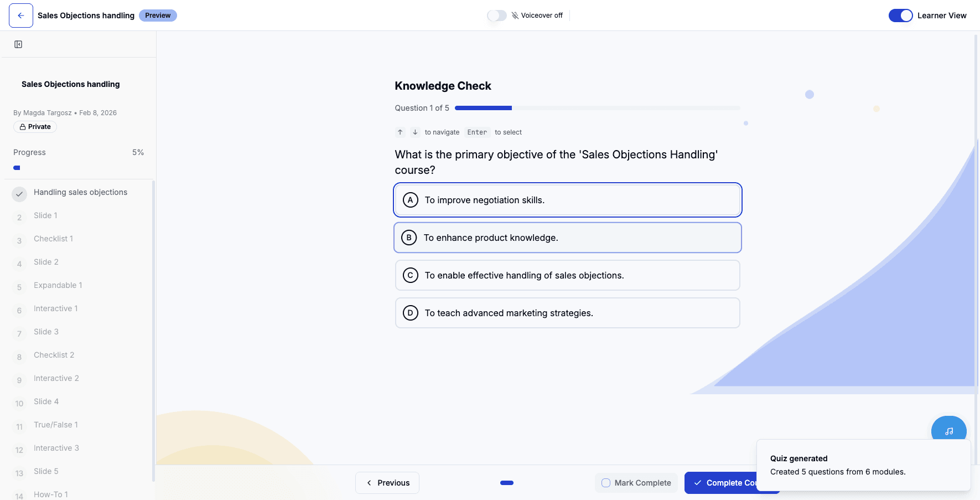
Task: Click the Private lock badge
Action: pos(35,127)
